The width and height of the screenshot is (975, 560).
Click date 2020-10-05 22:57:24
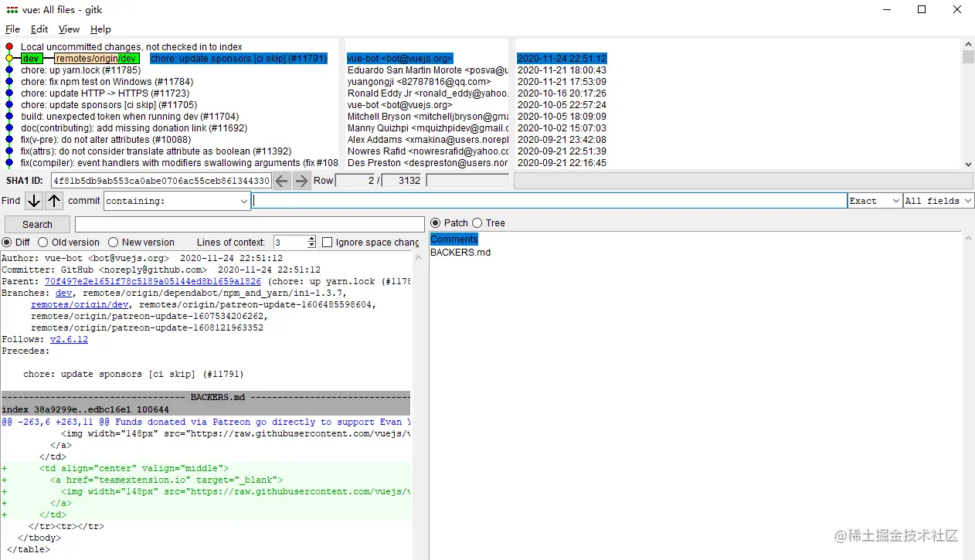[562, 105]
